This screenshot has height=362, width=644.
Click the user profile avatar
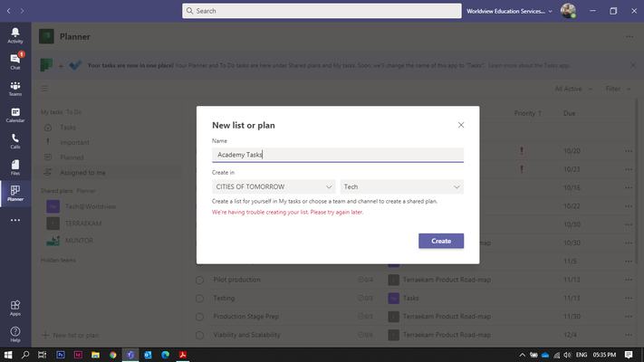point(568,11)
